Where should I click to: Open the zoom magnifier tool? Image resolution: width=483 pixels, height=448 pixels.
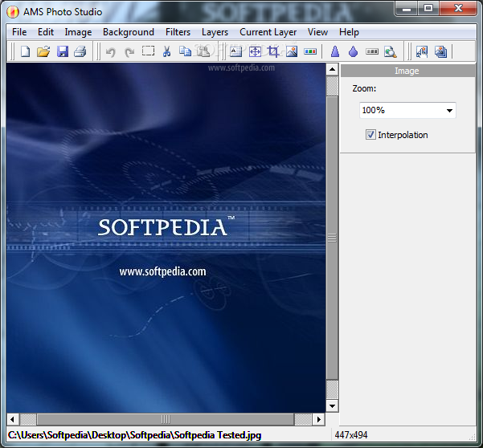(x=391, y=51)
